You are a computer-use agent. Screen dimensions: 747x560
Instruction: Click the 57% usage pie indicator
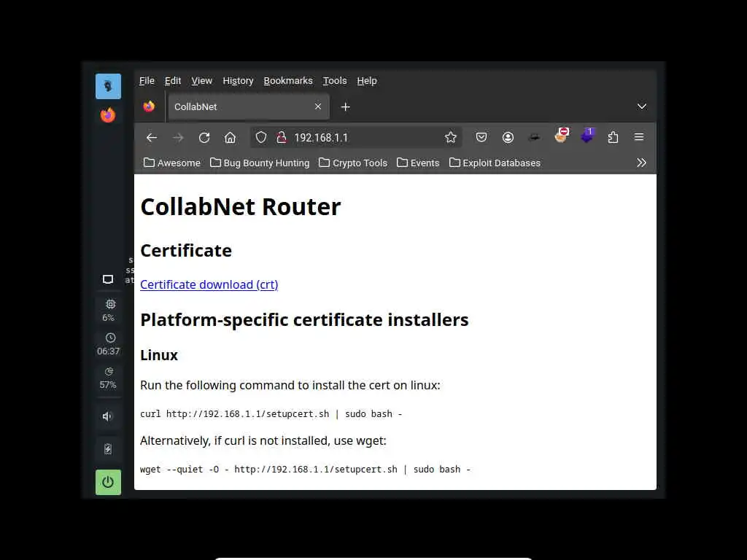coord(109,378)
